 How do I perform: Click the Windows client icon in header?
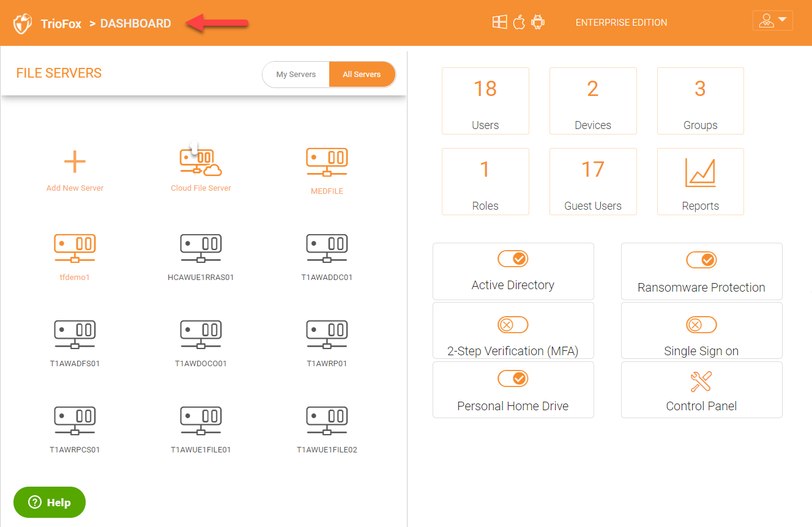[500, 23]
